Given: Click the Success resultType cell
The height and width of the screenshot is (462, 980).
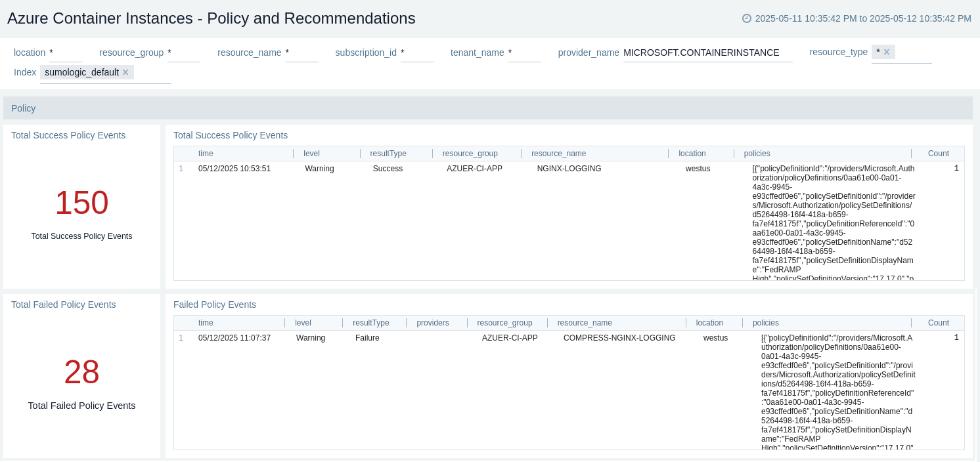Looking at the screenshot, I should coord(388,169).
